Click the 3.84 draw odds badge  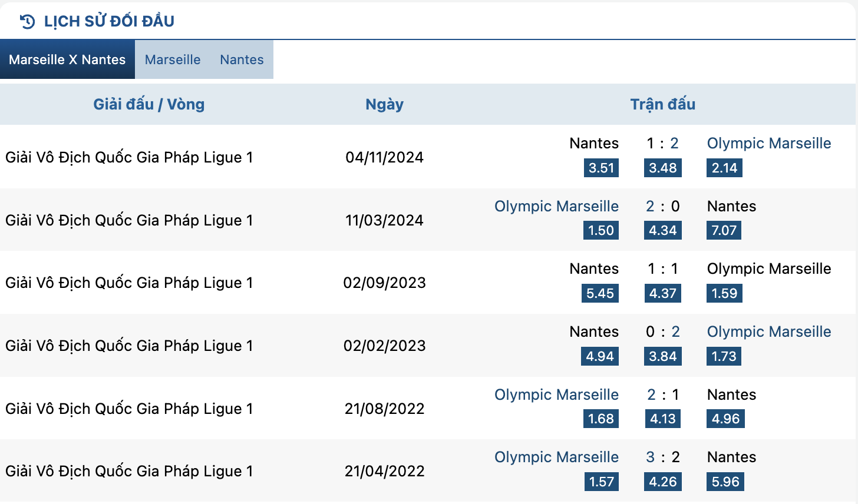(x=663, y=356)
